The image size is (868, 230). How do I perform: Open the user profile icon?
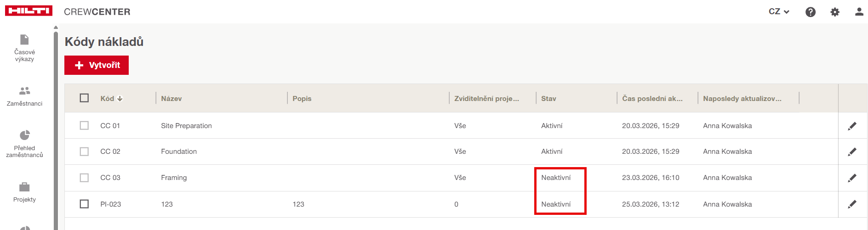click(x=859, y=12)
